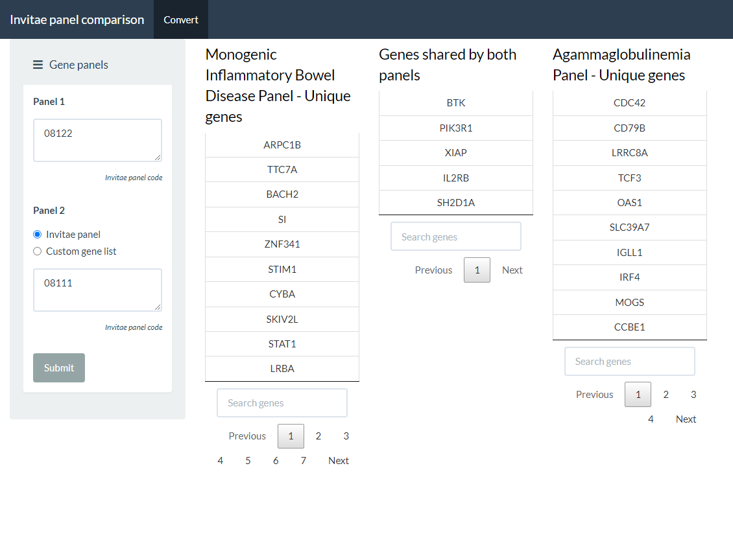Click the Panel 2 code field
This screenshot has height=560, width=733.
(x=97, y=290)
